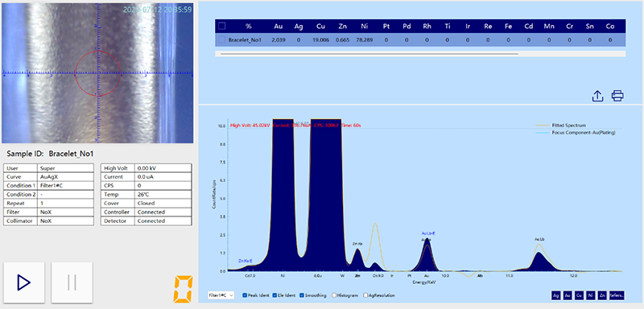Toggle the Zn element button
This screenshot has width=644, height=309.
click(602, 295)
